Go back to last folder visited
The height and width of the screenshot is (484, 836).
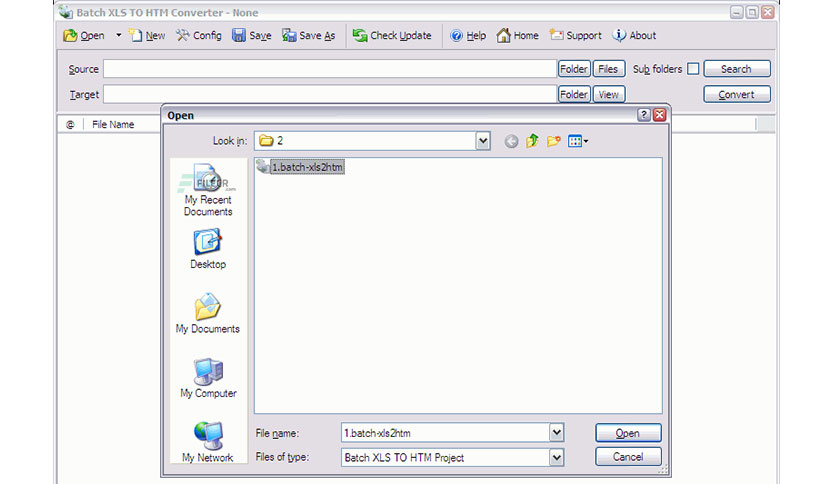coord(511,141)
